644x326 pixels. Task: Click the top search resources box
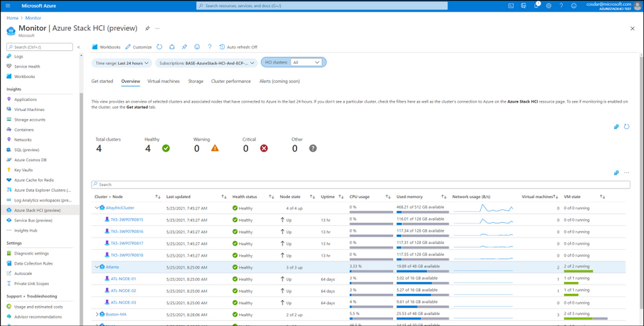click(322, 6)
